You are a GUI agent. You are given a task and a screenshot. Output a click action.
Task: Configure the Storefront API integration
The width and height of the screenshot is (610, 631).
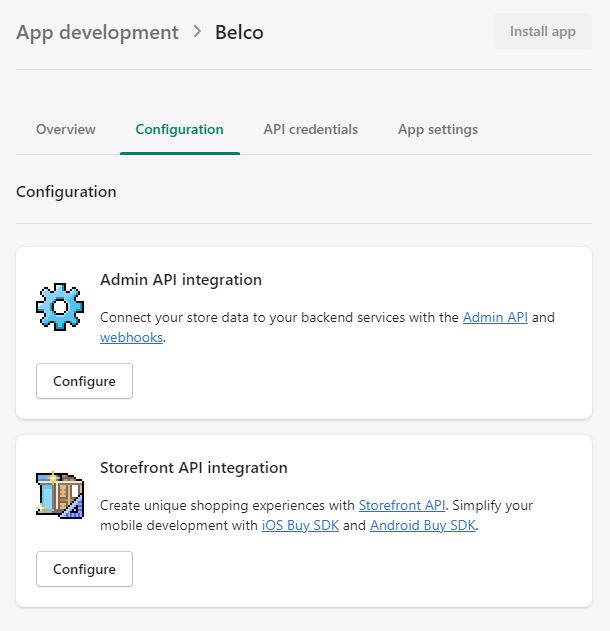84,569
